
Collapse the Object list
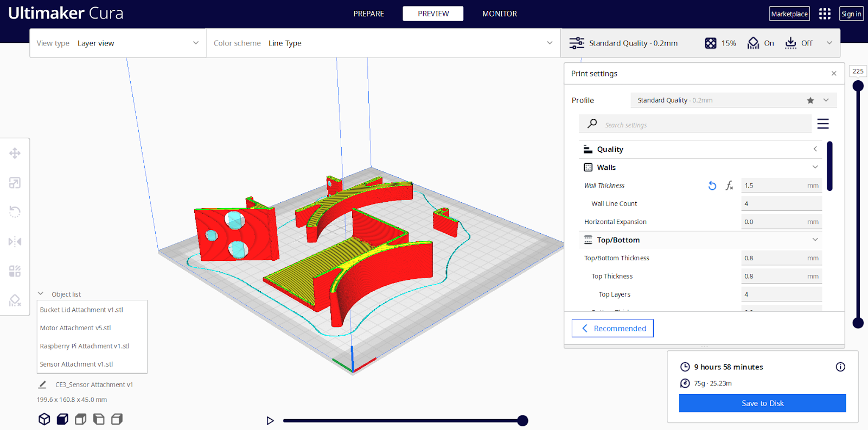coord(41,294)
